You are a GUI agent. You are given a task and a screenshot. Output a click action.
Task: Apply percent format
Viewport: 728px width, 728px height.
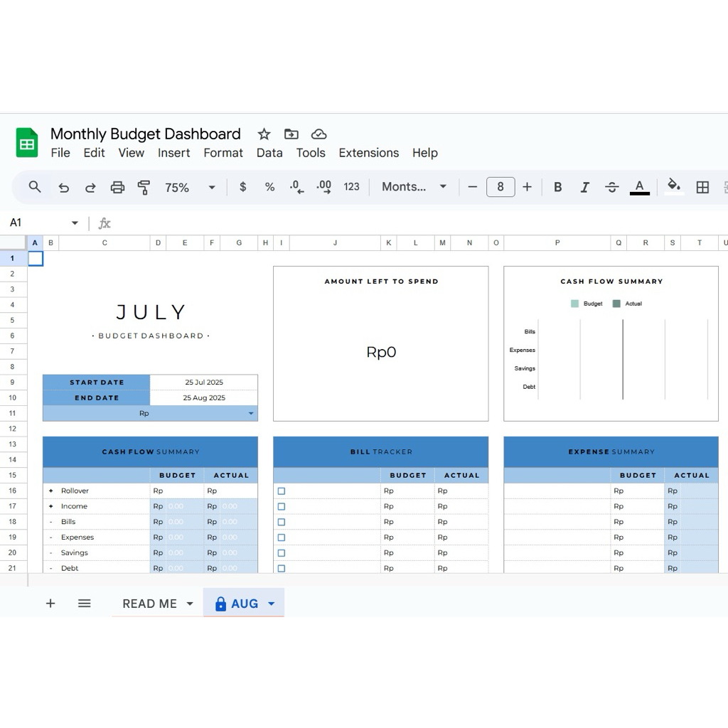(269, 187)
